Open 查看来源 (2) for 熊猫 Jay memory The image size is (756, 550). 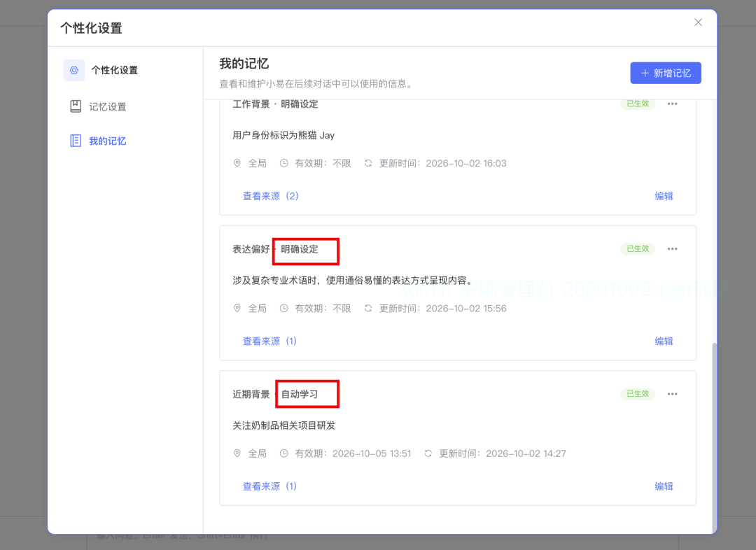click(270, 196)
